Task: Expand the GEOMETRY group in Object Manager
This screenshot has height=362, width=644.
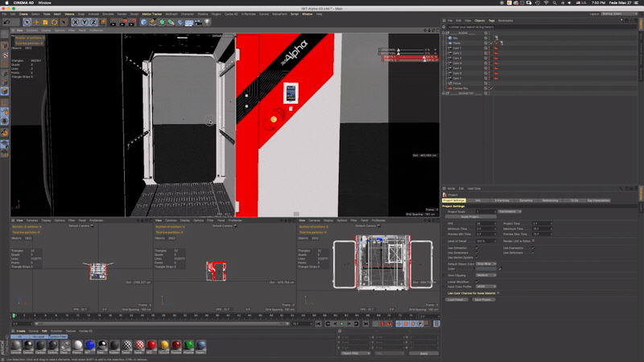Action: (x=444, y=93)
